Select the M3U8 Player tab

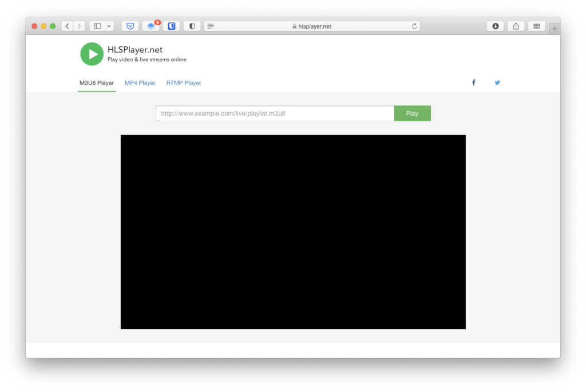coord(96,83)
